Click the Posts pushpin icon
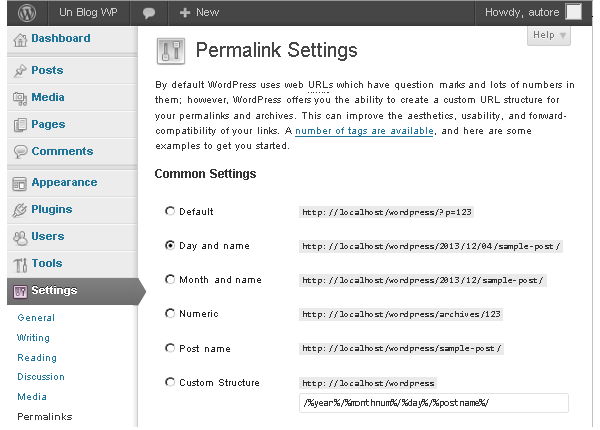Image resolution: width=600 pixels, height=430 pixels. [19, 71]
